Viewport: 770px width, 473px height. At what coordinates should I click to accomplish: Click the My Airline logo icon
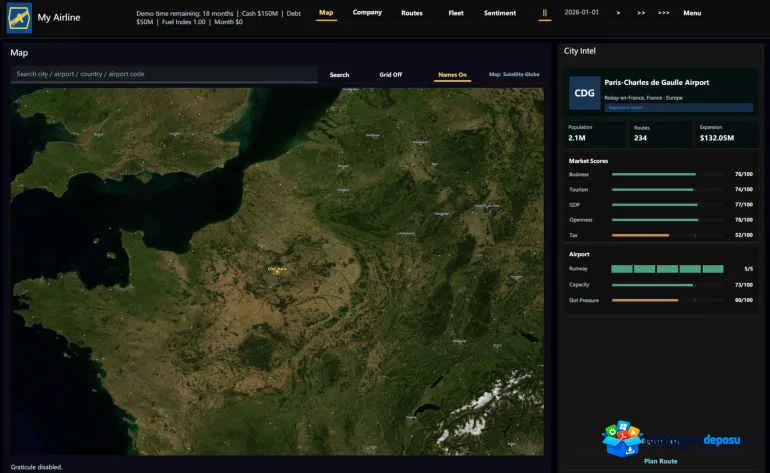pyautogui.click(x=19, y=18)
